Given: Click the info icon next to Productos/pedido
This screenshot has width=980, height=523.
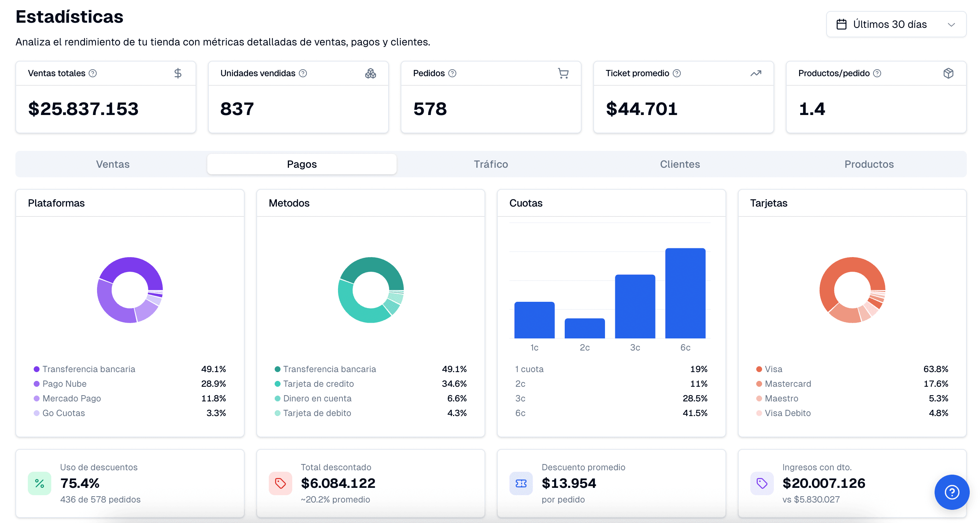Looking at the screenshot, I should [x=877, y=73].
